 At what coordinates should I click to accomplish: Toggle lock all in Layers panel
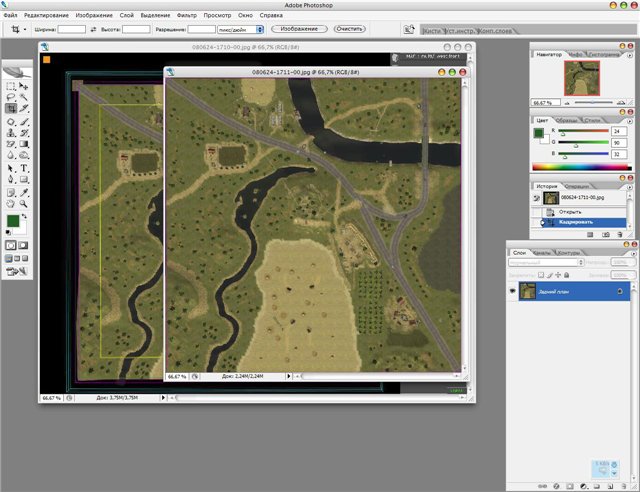(567, 275)
